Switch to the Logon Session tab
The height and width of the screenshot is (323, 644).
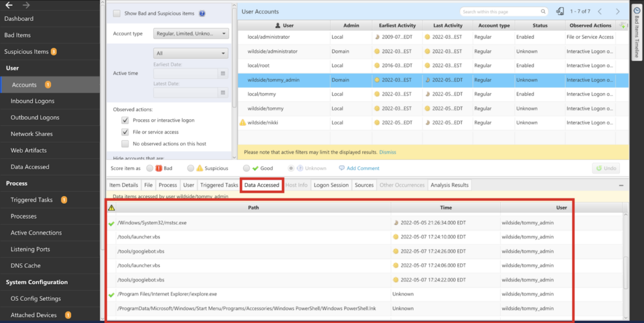[x=331, y=184]
